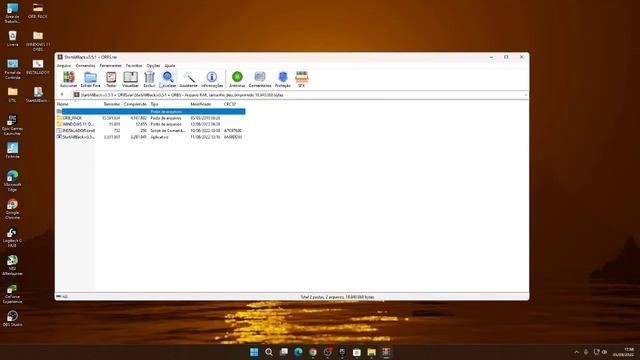Screen dimensions: 640x360
Task: Click the Google Chrome desktop icon
Action: coord(12,209)
